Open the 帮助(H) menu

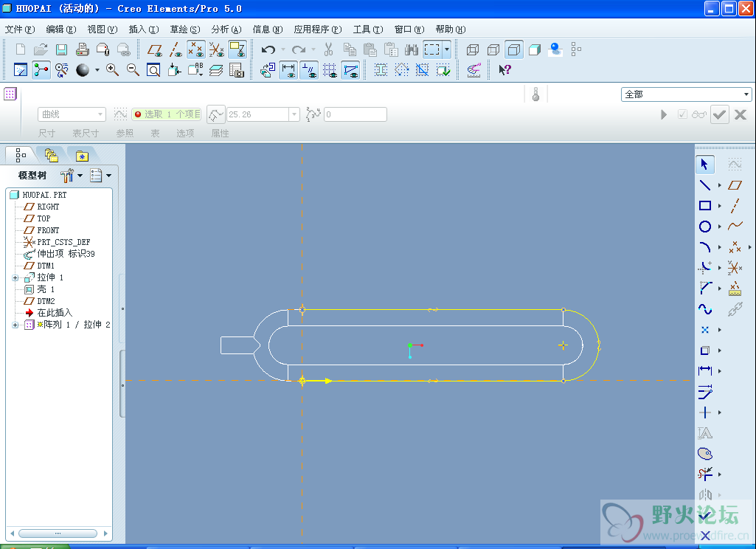tap(451, 30)
